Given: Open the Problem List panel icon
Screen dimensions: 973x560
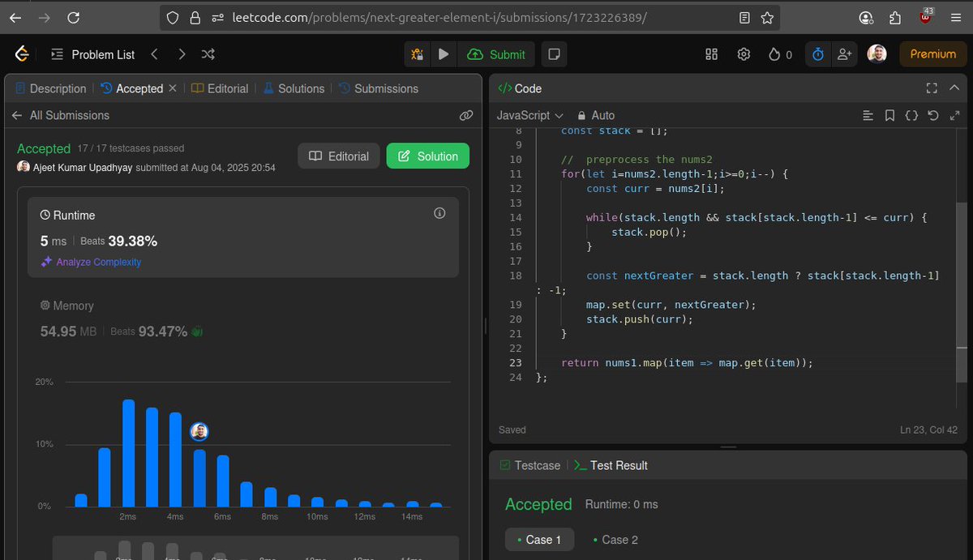Looking at the screenshot, I should [56, 54].
